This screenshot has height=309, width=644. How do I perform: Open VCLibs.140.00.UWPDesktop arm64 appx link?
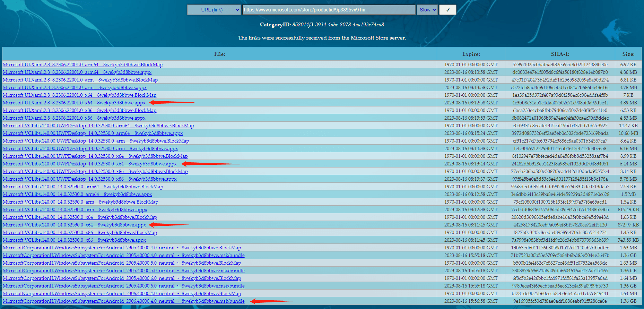(93, 134)
